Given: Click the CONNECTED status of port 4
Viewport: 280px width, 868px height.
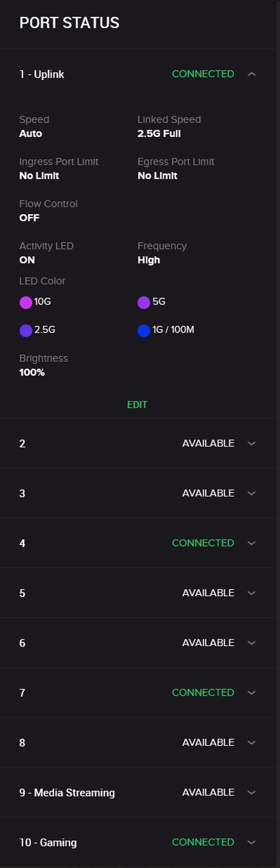Looking at the screenshot, I should [203, 543].
